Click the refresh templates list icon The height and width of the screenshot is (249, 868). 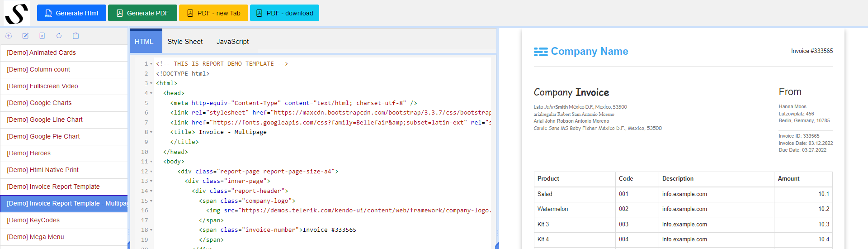coord(59,36)
